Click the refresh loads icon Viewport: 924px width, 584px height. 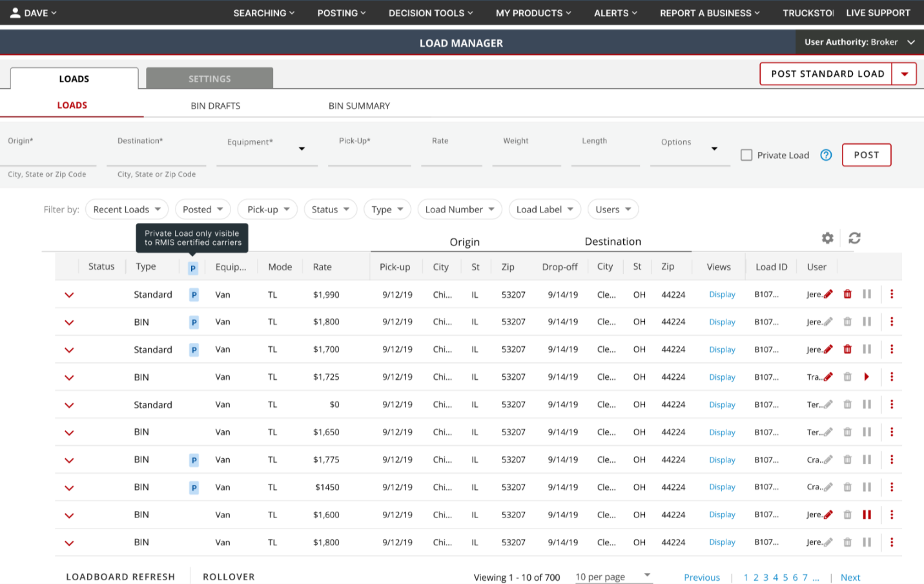point(854,238)
